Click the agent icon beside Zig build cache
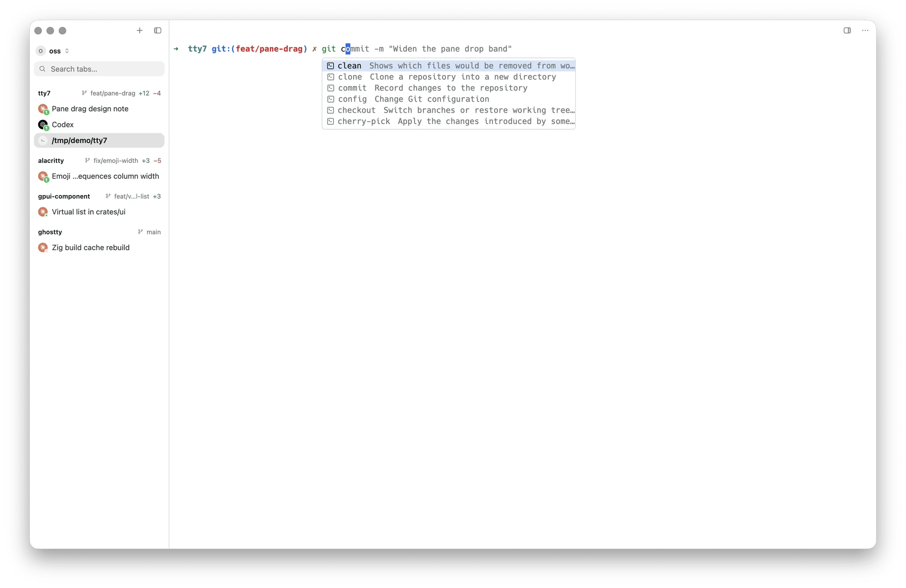The width and height of the screenshot is (906, 588). 43,247
